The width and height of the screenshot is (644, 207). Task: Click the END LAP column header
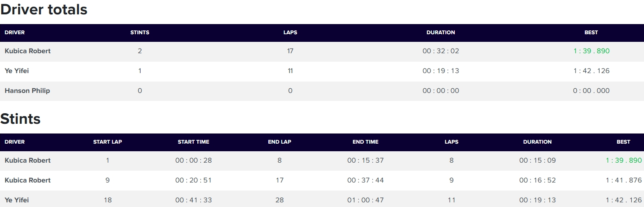(x=279, y=142)
